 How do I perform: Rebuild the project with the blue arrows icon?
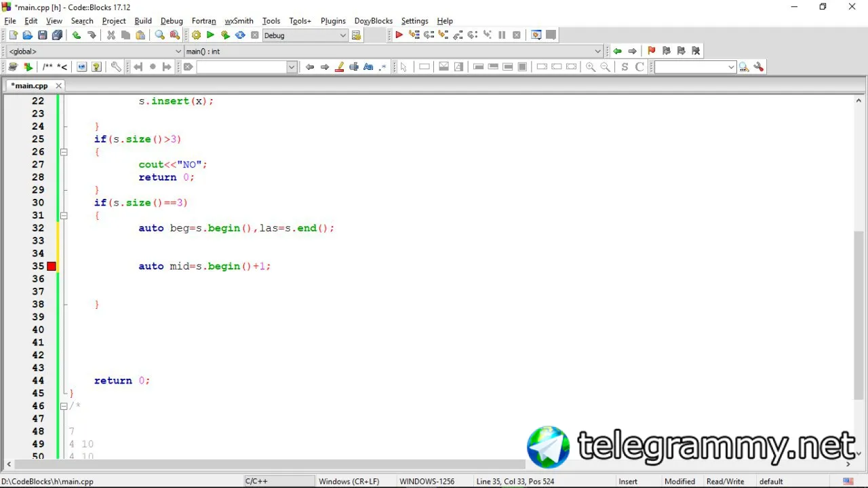click(240, 35)
